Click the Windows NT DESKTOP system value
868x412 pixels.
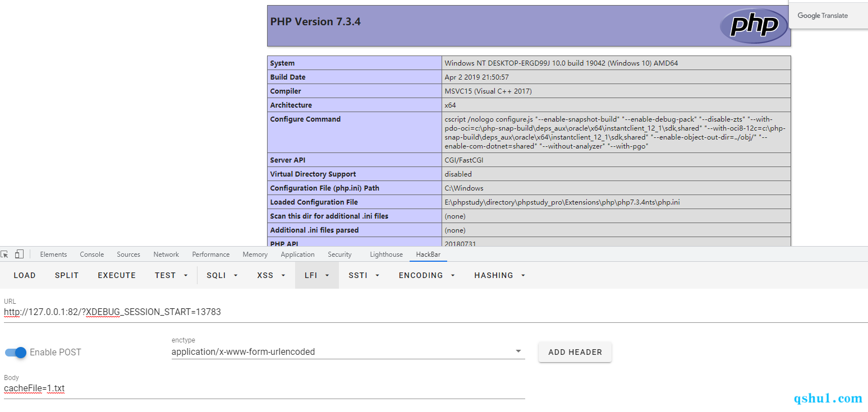[x=562, y=63]
